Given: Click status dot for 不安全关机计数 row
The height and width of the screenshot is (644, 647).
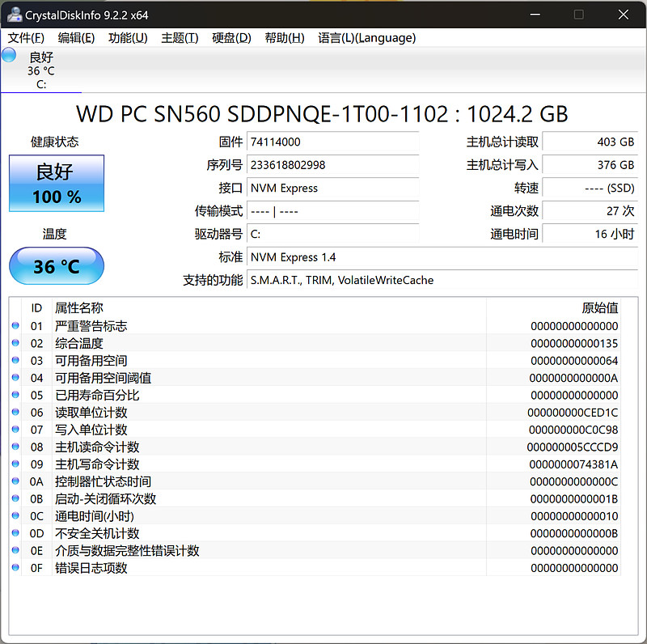Looking at the screenshot, I should (x=15, y=533).
